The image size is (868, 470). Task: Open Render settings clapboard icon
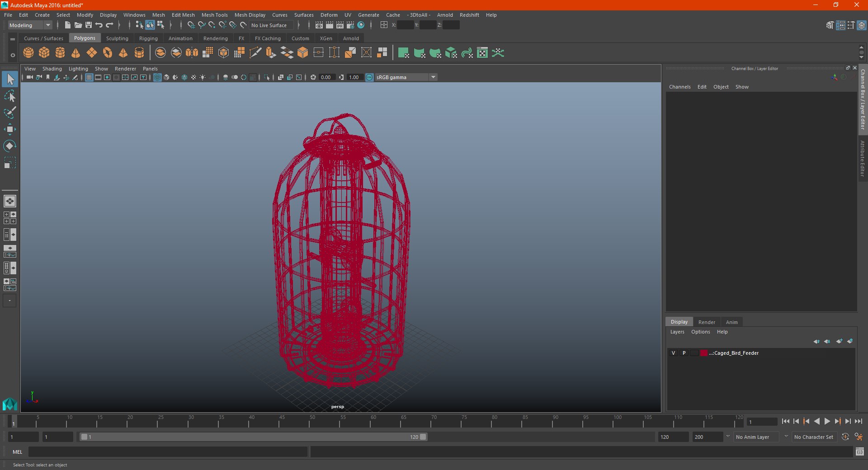pos(350,25)
